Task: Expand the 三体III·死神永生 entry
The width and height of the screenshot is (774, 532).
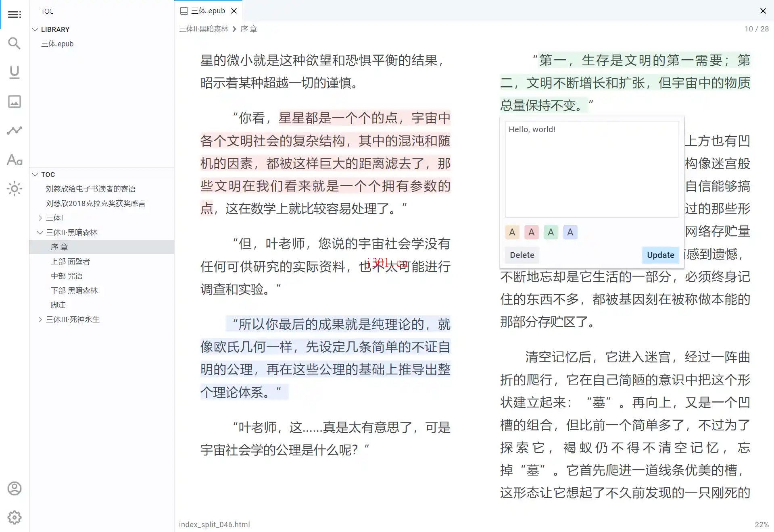Action: (40, 319)
